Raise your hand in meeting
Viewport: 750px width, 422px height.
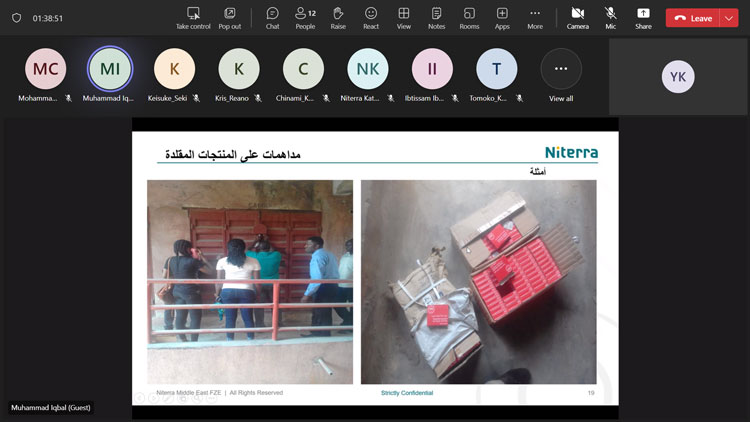pos(338,17)
